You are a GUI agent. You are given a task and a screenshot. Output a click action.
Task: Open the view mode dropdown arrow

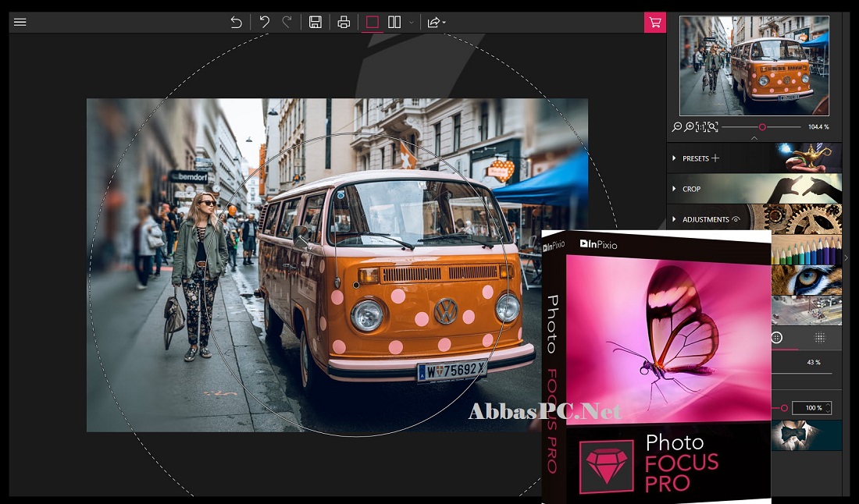pos(412,23)
